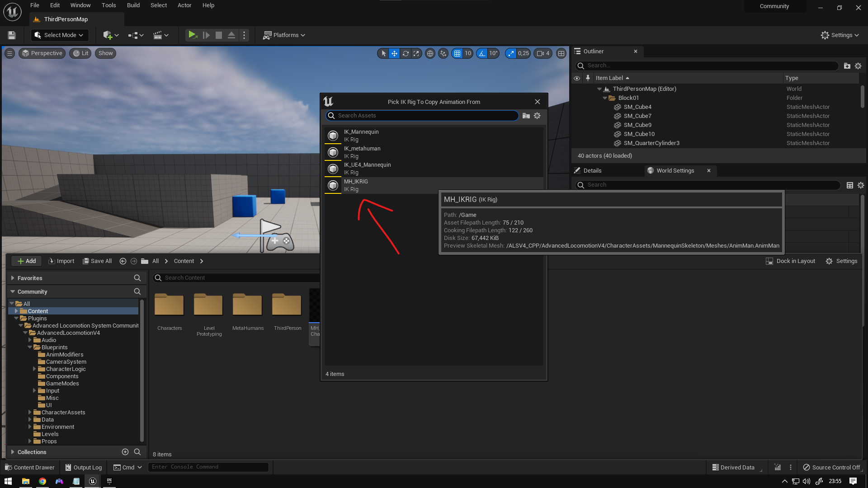The image size is (868, 488).
Task: Expand the CharacterAssets folder in tree
Action: click(30, 413)
